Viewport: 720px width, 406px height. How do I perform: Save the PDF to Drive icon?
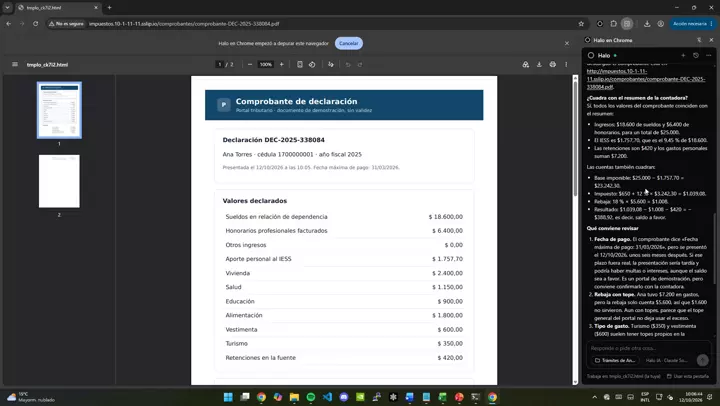pos(526,64)
